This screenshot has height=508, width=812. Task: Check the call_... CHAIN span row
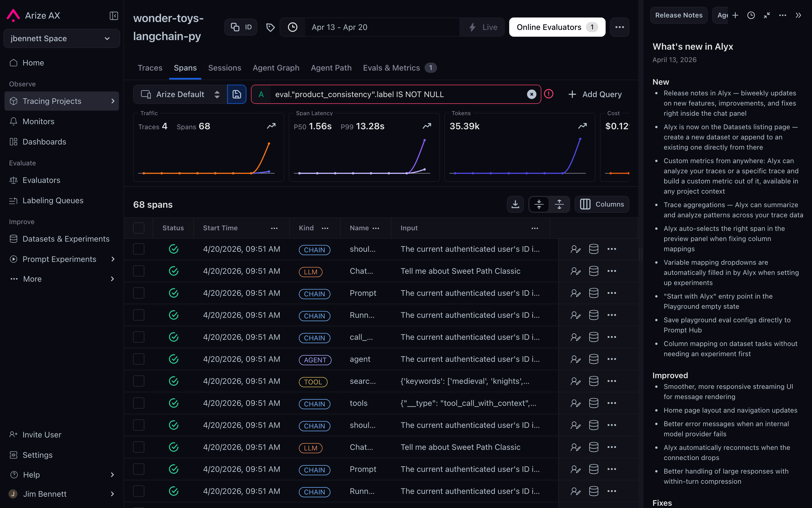(x=139, y=337)
